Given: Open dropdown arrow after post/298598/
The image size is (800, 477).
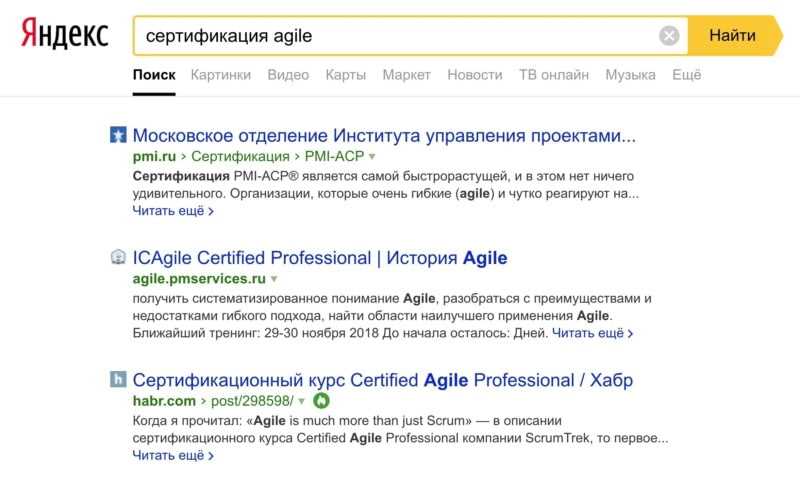Looking at the screenshot, I should point(302,401).
